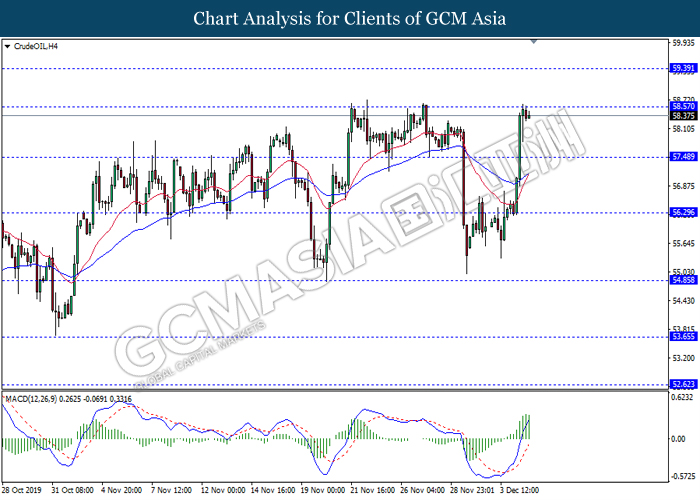Click the -0.5725 MACD scale value
Screen dimensions: 700x500
[x=683, y=476]
